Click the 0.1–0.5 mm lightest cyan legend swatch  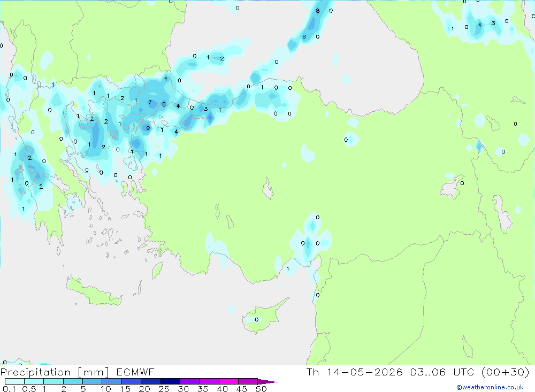point(14,381)
